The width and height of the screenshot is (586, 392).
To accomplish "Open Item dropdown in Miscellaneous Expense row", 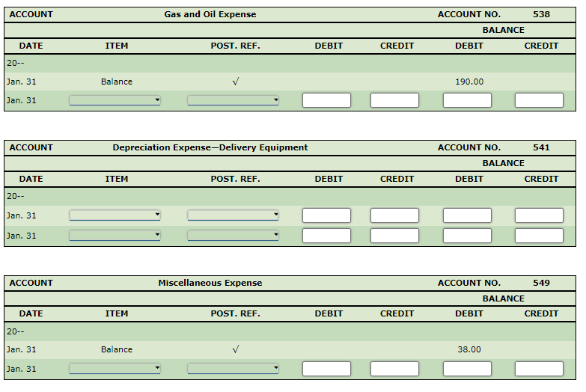I will click(115, 369).
